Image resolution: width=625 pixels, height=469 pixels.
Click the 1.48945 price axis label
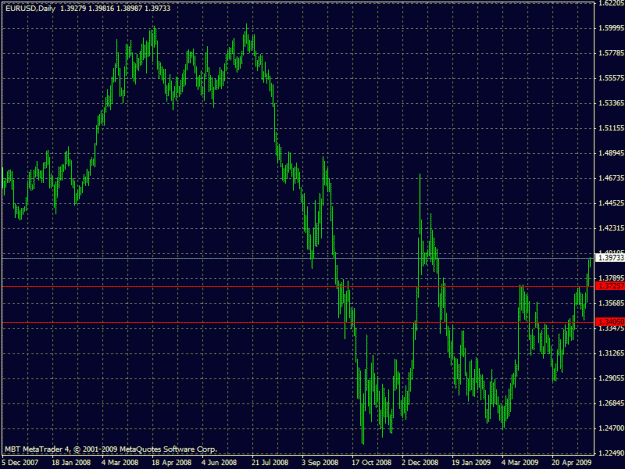click(611, 153)
